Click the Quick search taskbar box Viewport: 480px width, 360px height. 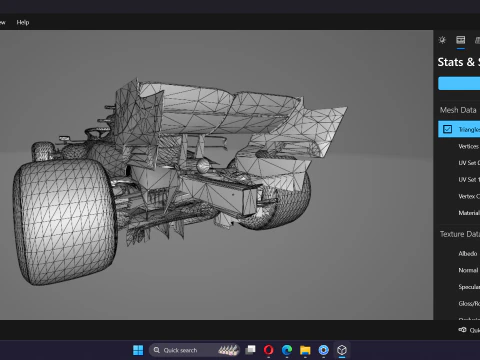coord(195,350)
